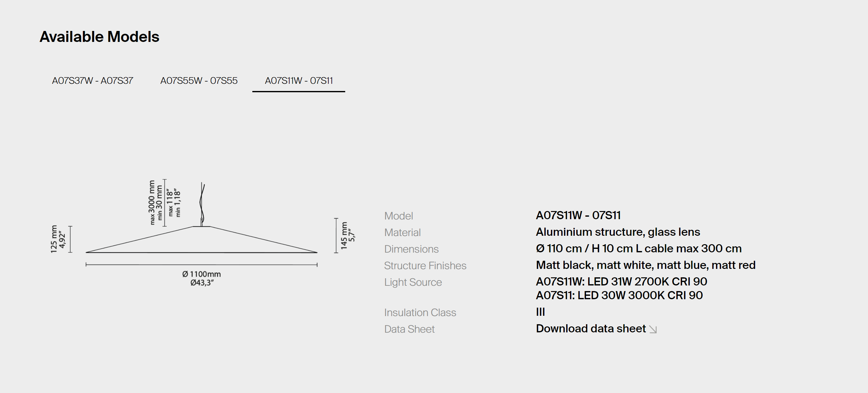The width and height of the screenshot is (868, 393).
Task: Click the Ø 1100mm diameter label
Action: 201,275
